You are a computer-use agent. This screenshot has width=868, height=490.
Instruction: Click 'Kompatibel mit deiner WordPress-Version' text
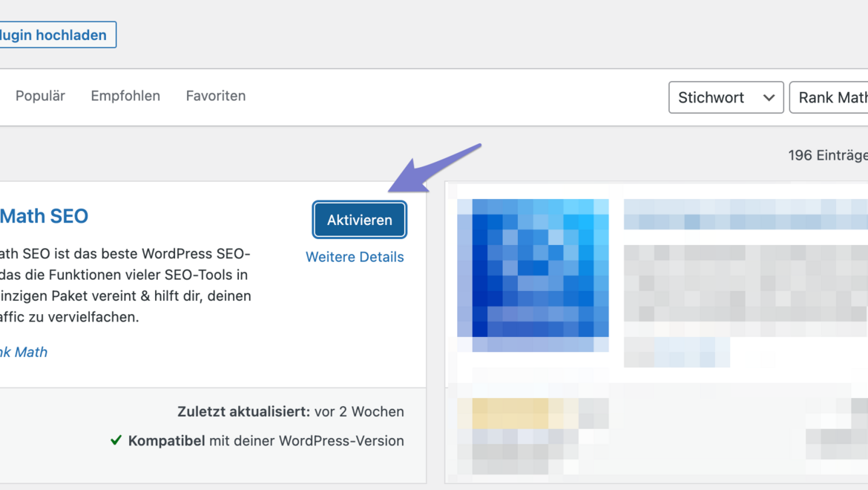pyautogui.click(x=266, y=441)
